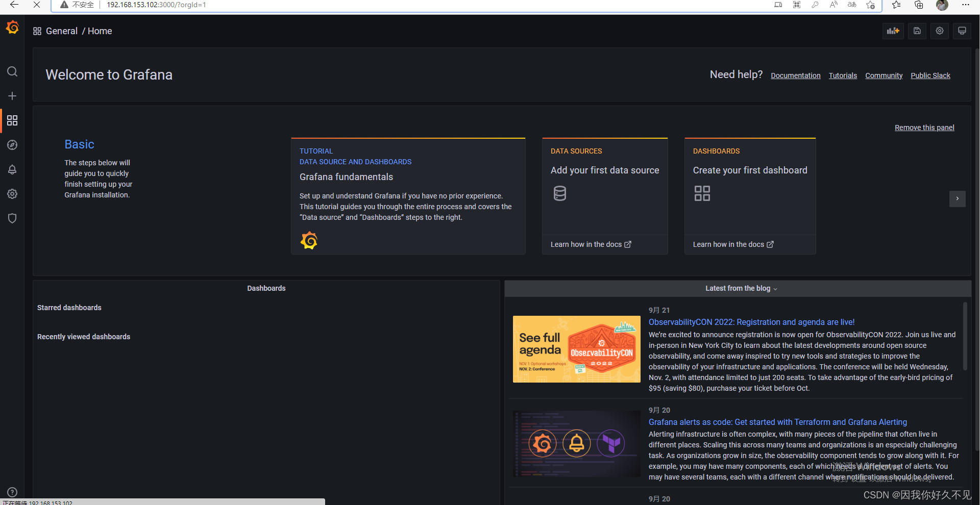Open the browser Settings and more menu

966,5
